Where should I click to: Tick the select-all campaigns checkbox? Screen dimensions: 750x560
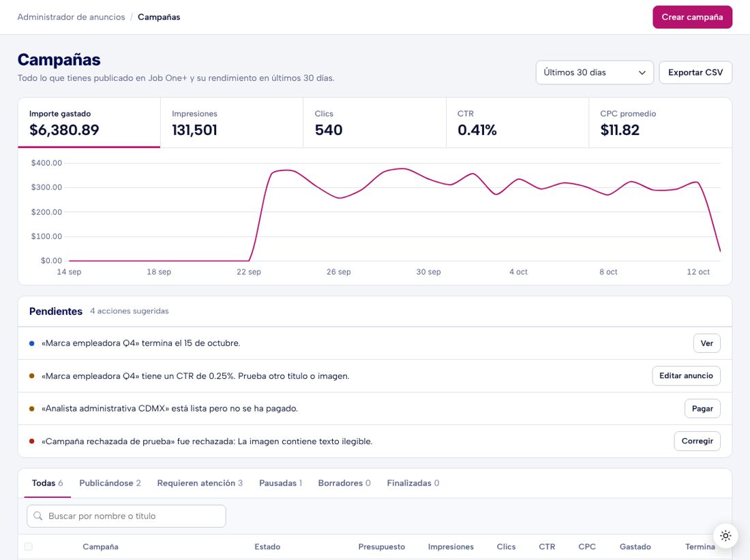(29, 546)
